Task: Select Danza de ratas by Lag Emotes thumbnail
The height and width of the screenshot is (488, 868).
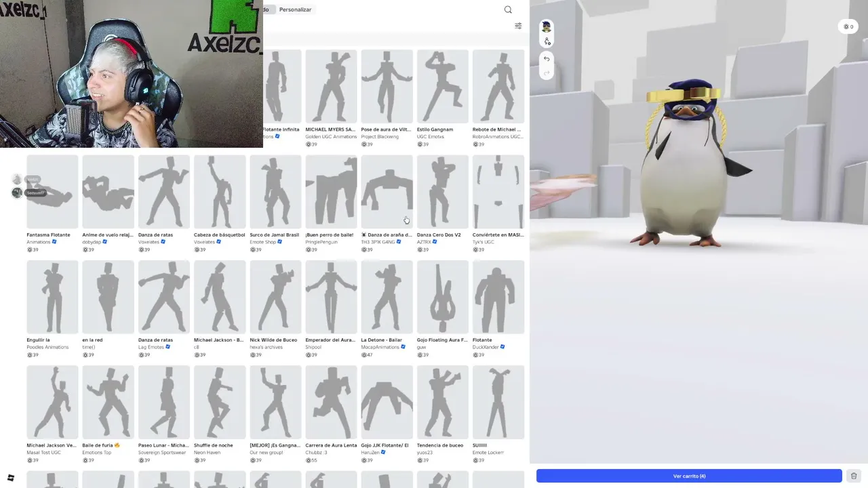Action: (x=164, y=297)
